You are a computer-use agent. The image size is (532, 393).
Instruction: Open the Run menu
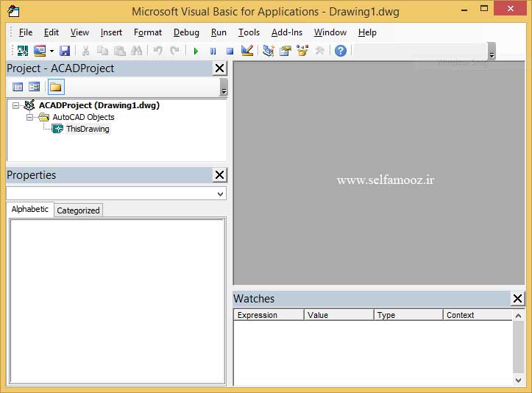pyautogui.click(x=219, y=32)
